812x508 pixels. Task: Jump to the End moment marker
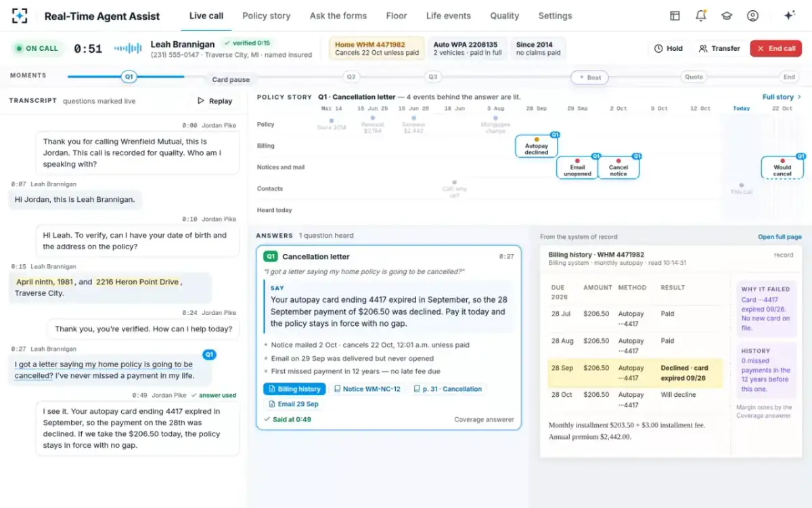(789, 77)
